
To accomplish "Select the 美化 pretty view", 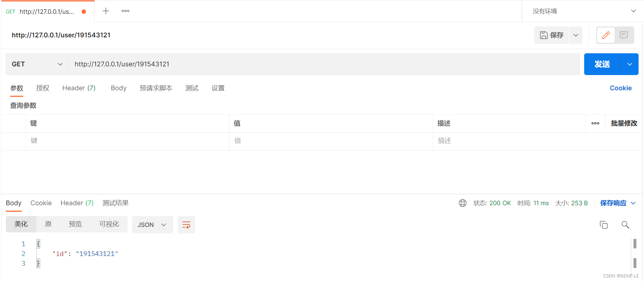I will tap(21, 224).
